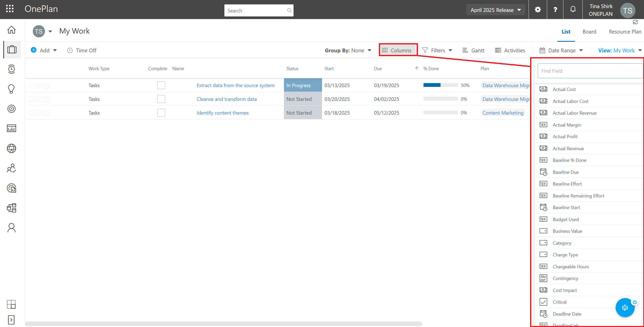Open Cleanse and transform data task

227,99
